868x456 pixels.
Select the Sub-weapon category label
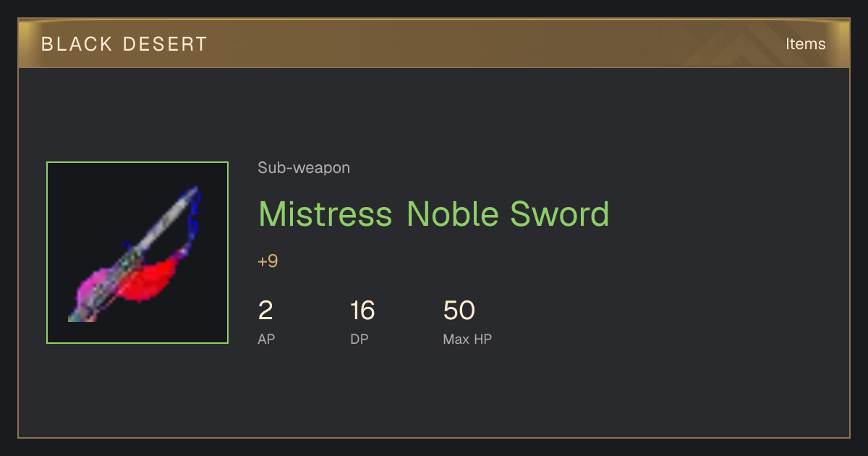point(304,168)
